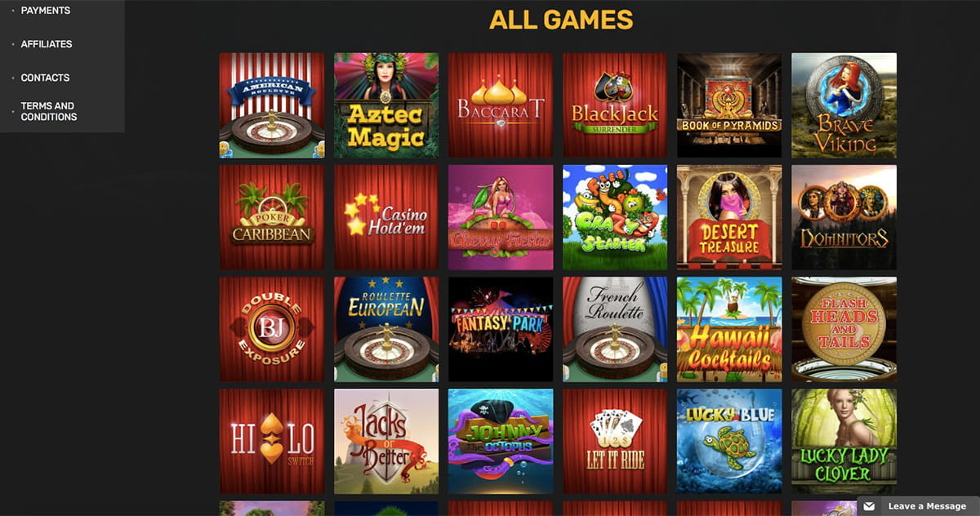980x516 pixels.
Task: Open BlackJack Surrender game
Action: (x=615, y=105)
